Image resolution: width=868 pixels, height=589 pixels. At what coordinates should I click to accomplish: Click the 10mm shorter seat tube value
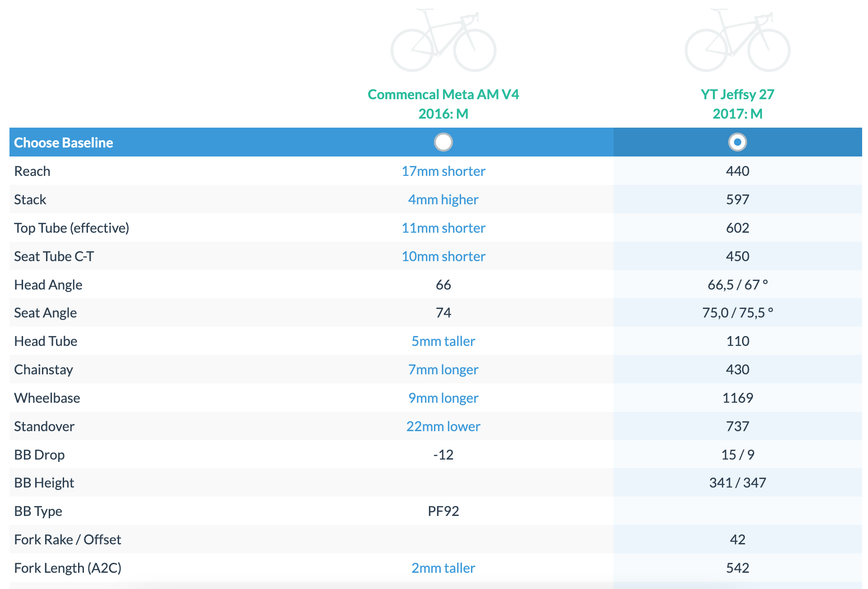coord(443,256)
